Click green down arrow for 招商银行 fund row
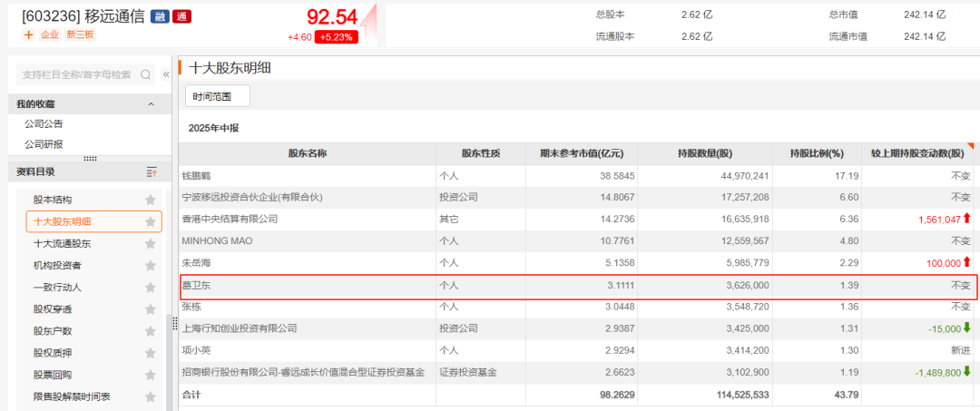The height and width of the screenshot is (411, 980). click(x=967, y=372)
